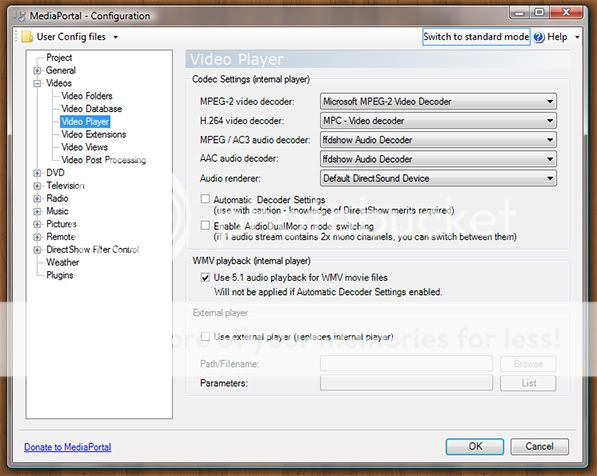
Task: Open the MPEG-2 video decoder dropdown
Action: click(x=438, y=101)
